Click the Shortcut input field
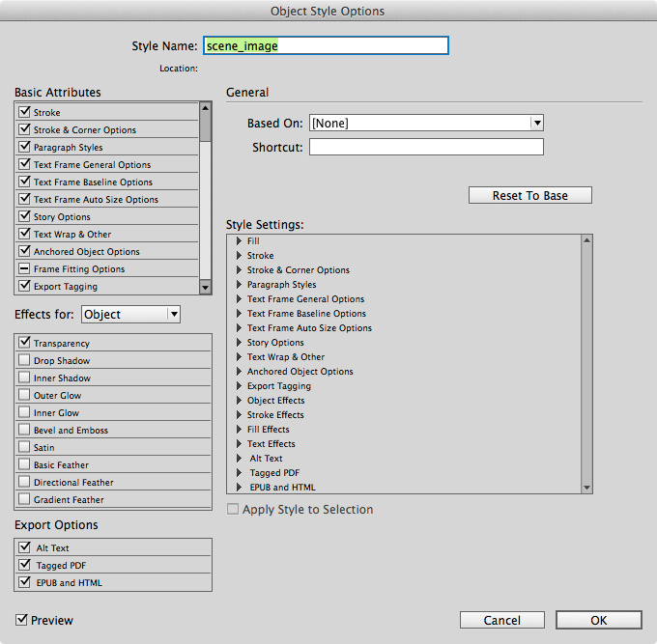The width and height of the screenshot is (657, 644). pyautogui.click(x=426, y=148)
